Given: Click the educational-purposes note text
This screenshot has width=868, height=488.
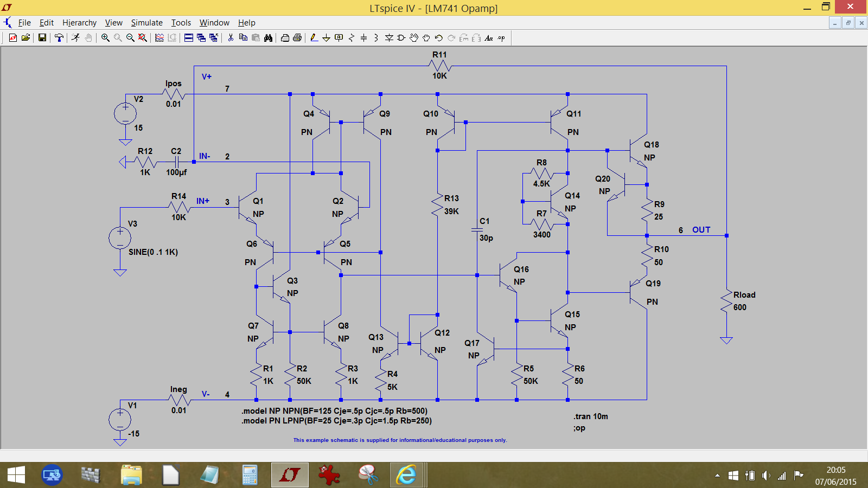Looking at the screenshot, I should (x=400, y=440).
